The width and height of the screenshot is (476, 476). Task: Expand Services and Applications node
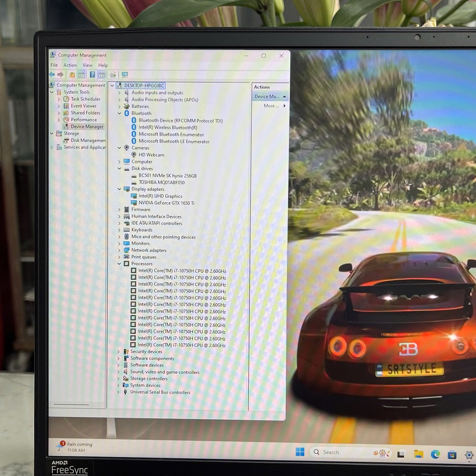pyautogui.click(x=51, y=147)
